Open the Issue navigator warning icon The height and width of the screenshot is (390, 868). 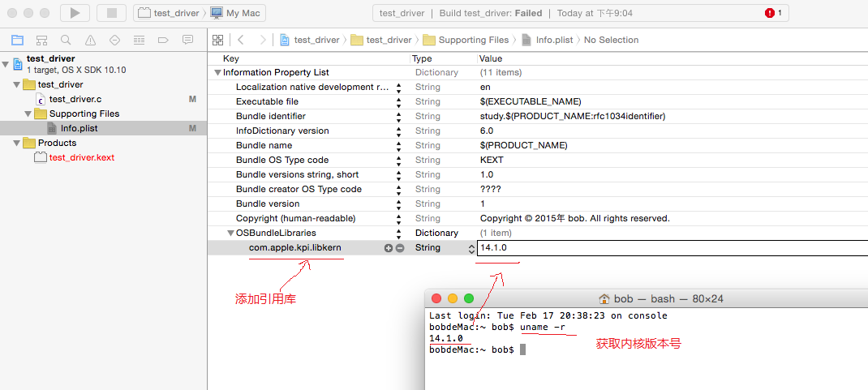[x=90, y=40]
